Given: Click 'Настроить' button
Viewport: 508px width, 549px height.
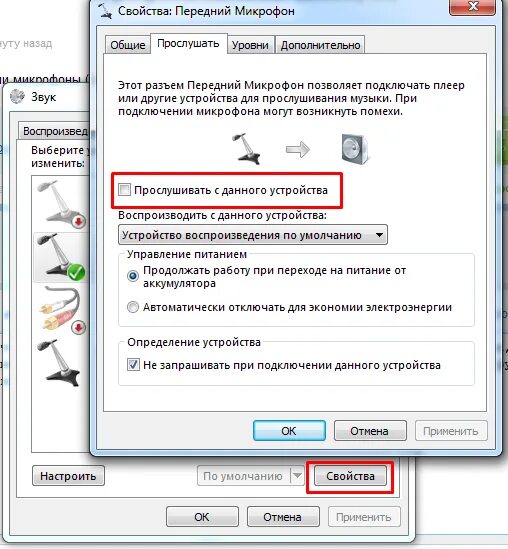Looking at the screenshot, I should pyautogui.click(x=68, y=476).
